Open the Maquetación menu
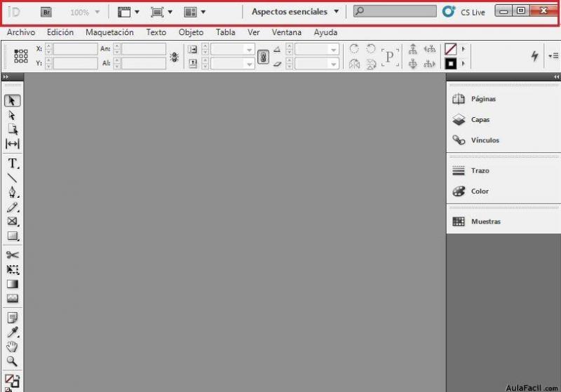Viewport: 561px width, 392px height. pyautogui.click(x=109, y=32)
